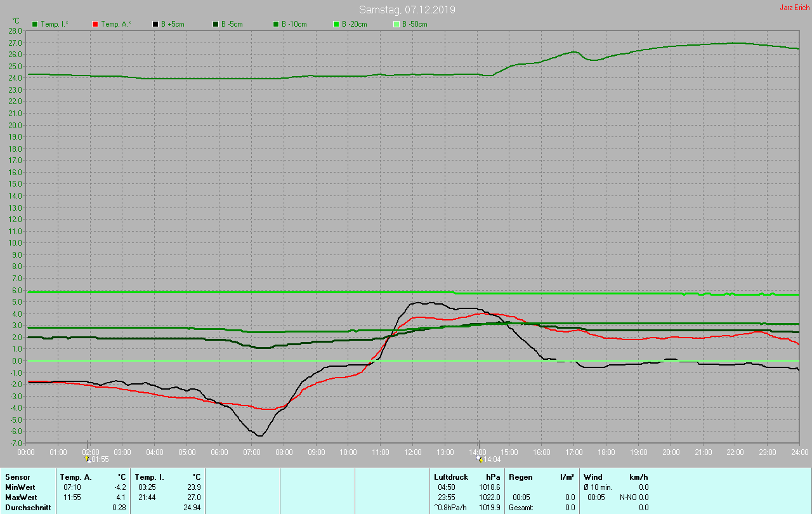Click the 'Temp. A.*' legend label
Screen dimensions: 812x514
(116, 24)
